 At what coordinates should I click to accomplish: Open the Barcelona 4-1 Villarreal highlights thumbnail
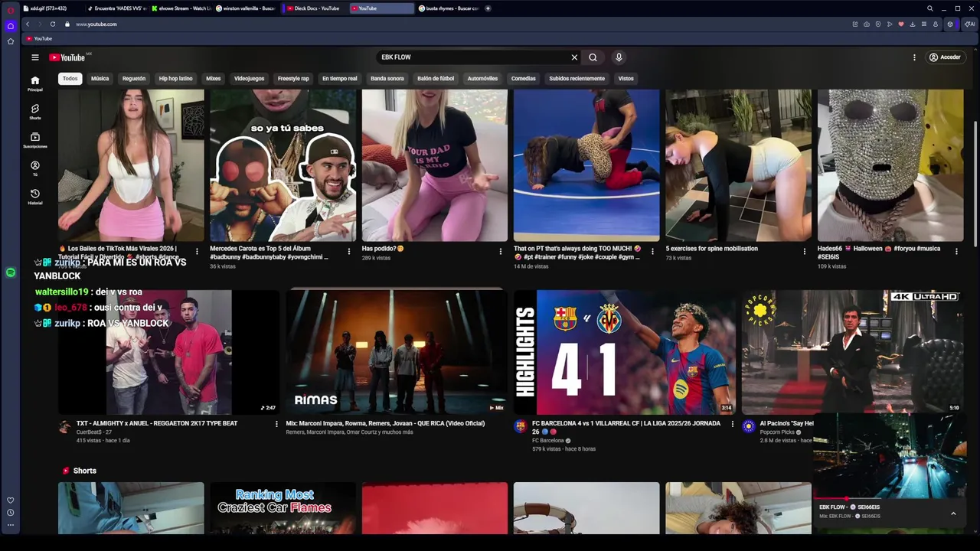(624, 352)
